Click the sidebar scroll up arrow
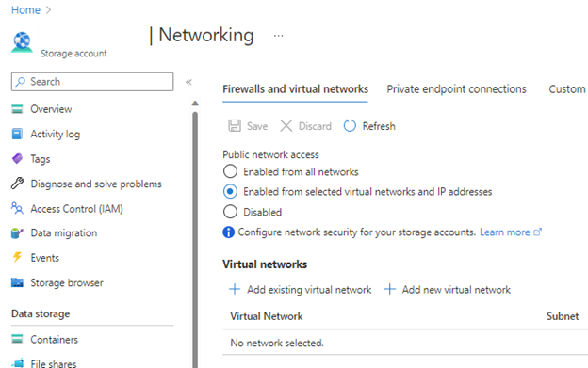 point(195,103)
